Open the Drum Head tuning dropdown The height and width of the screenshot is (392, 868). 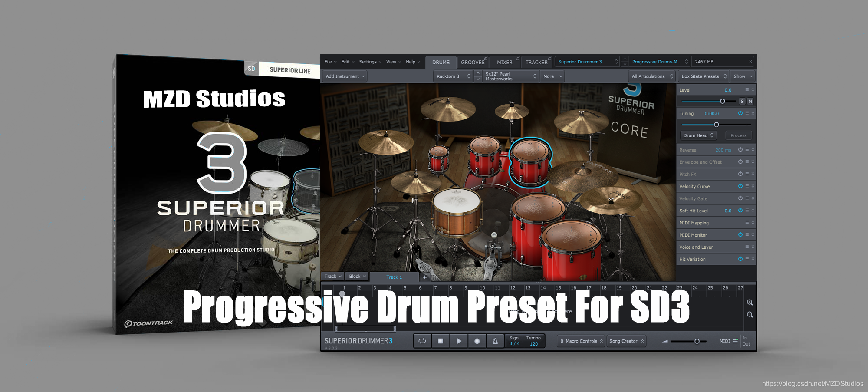click(x=698, y=135)
